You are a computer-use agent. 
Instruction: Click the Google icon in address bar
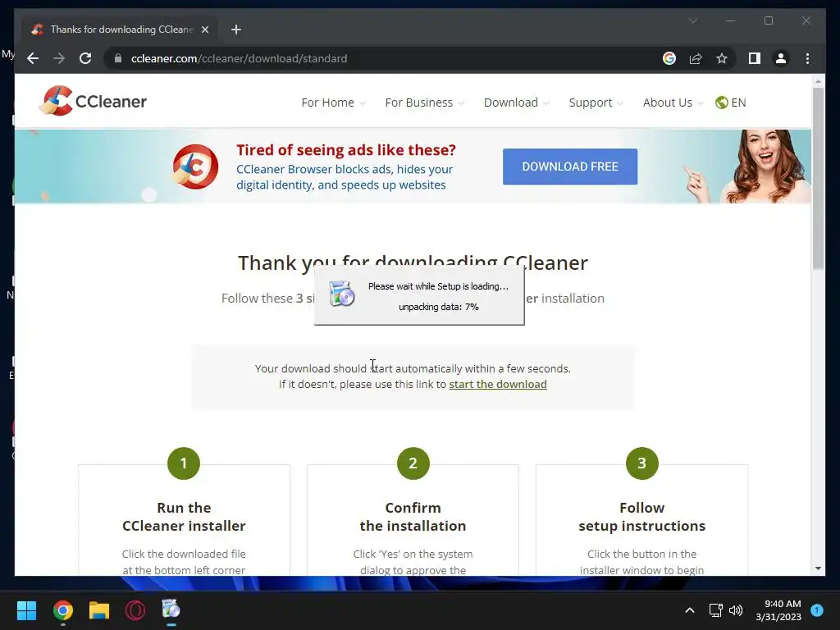click(669, 58)
